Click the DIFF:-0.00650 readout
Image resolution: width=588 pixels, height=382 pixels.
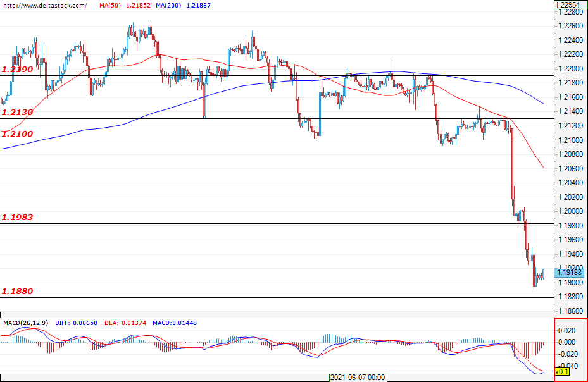[76, 323]
